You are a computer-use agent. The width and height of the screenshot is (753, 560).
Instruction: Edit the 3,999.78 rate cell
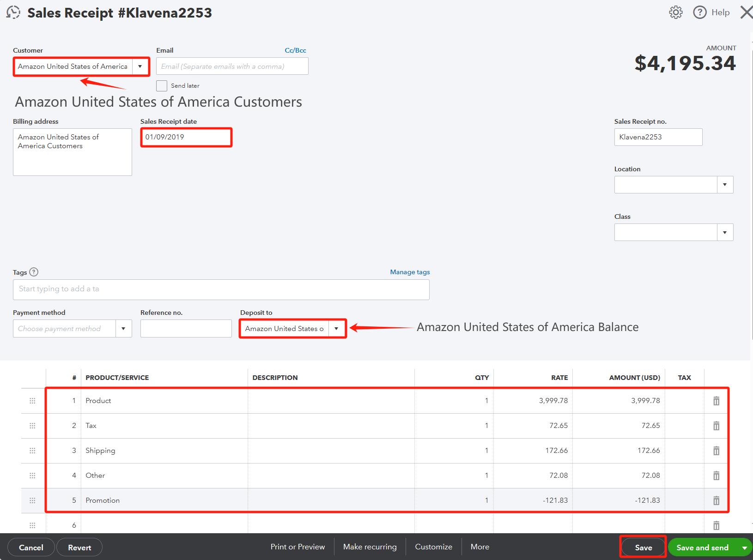tap(533, 401)
